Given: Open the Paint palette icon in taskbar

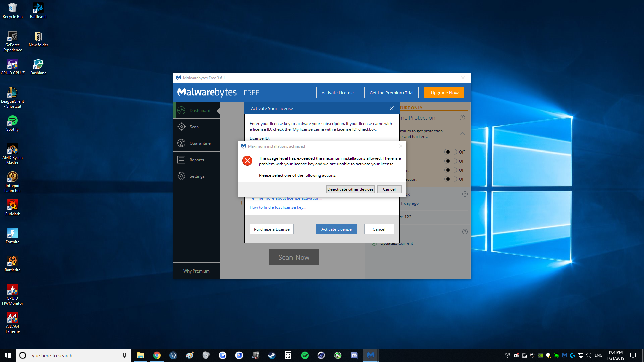Looking at the screenshot, I should click(190, 355).
